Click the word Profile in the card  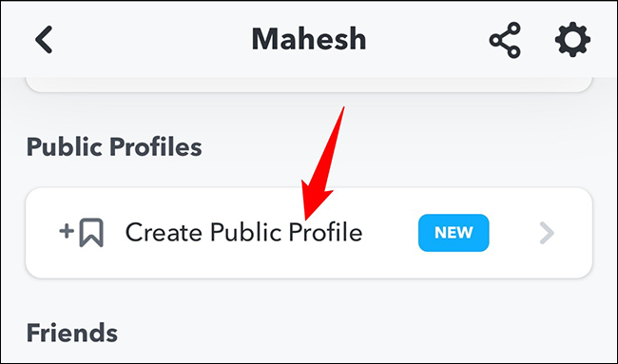(325, 232)
